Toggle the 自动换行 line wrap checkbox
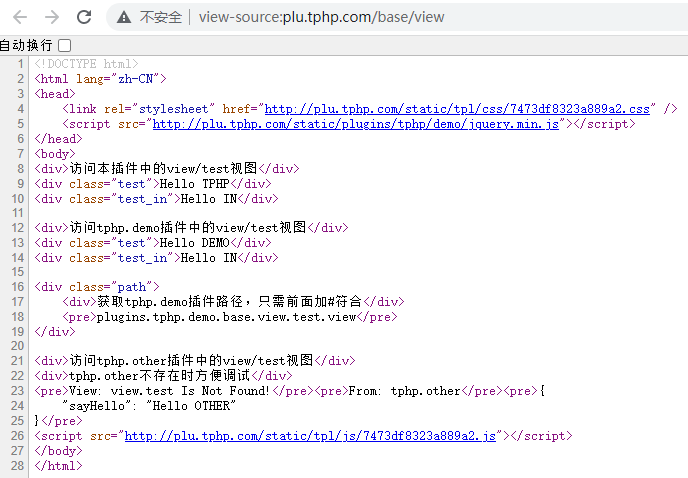This screenshot has width=688, height=478. pyautogui.click(x=64, y=45)
